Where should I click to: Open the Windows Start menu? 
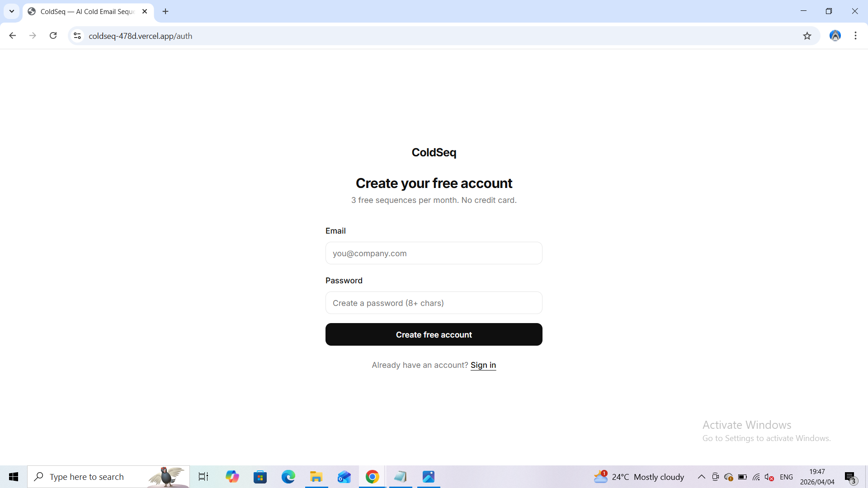point(14,477)
